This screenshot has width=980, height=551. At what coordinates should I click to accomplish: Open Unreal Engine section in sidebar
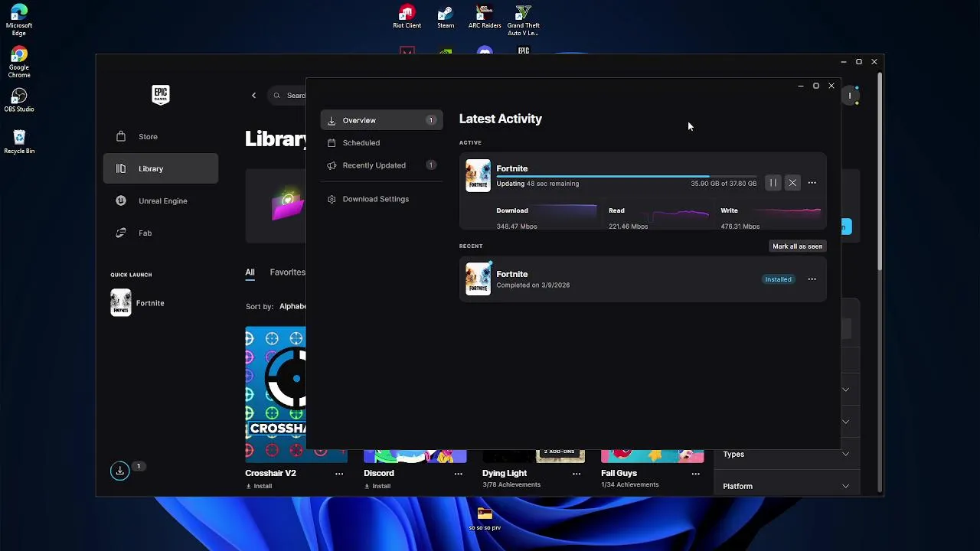coord(161,201)
